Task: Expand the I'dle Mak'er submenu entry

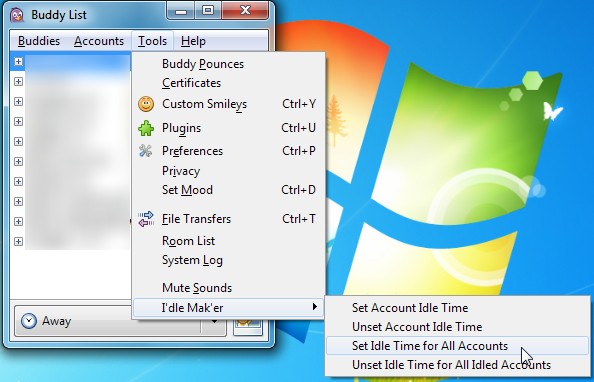Action: pos(228,308)
